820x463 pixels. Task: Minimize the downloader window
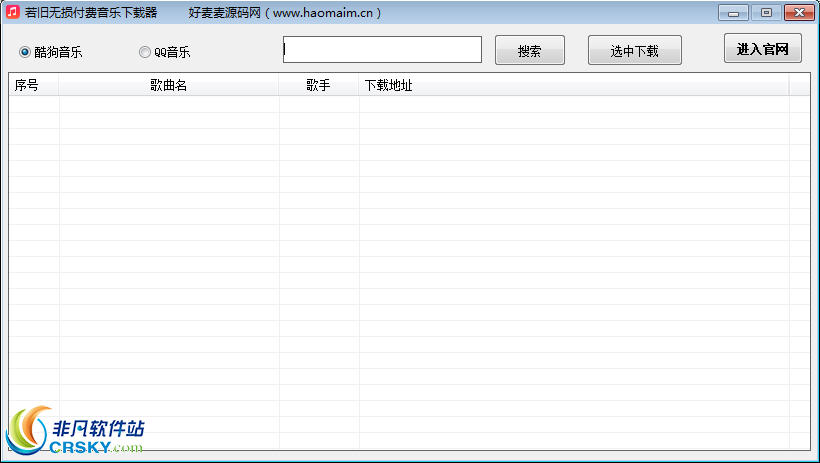(733, 13)
